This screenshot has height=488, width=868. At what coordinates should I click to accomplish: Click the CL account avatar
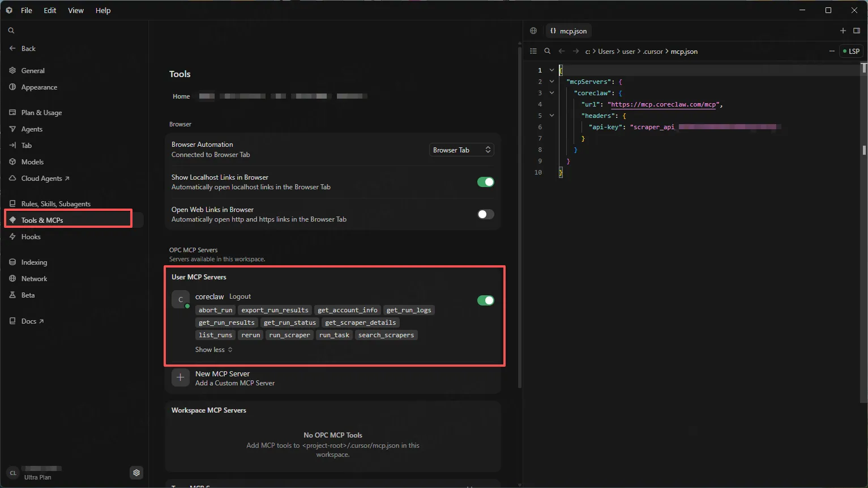[x=13, y=473]
